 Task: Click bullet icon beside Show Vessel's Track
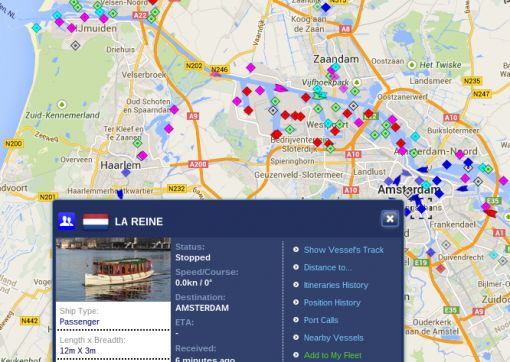296,249
